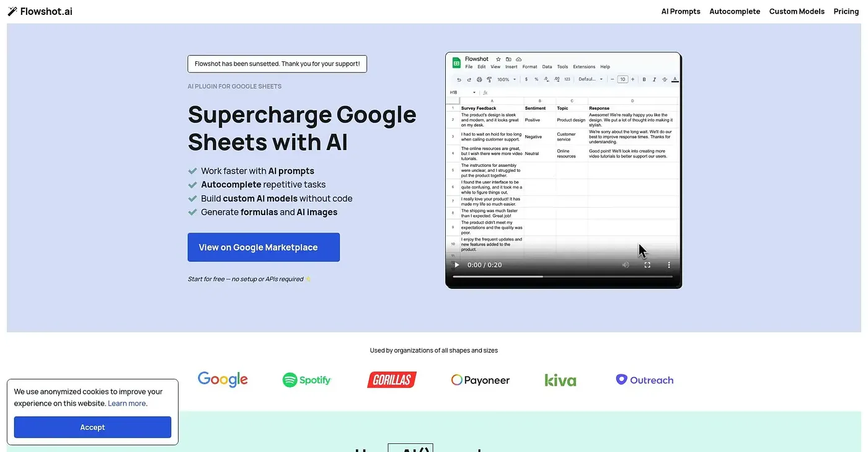
Task: Open the 123 more formats dropdown
Action: click(567, 79)
